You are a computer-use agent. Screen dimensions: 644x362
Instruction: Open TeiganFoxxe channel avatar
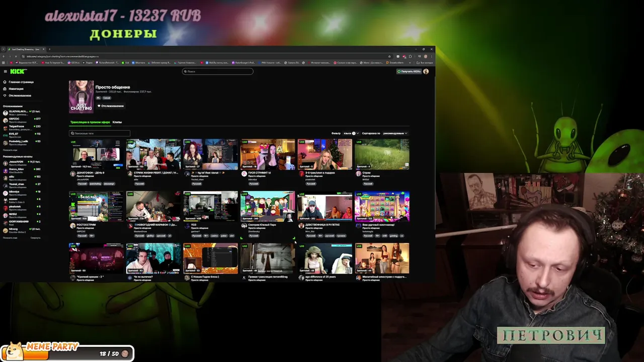tap(6, 128)
